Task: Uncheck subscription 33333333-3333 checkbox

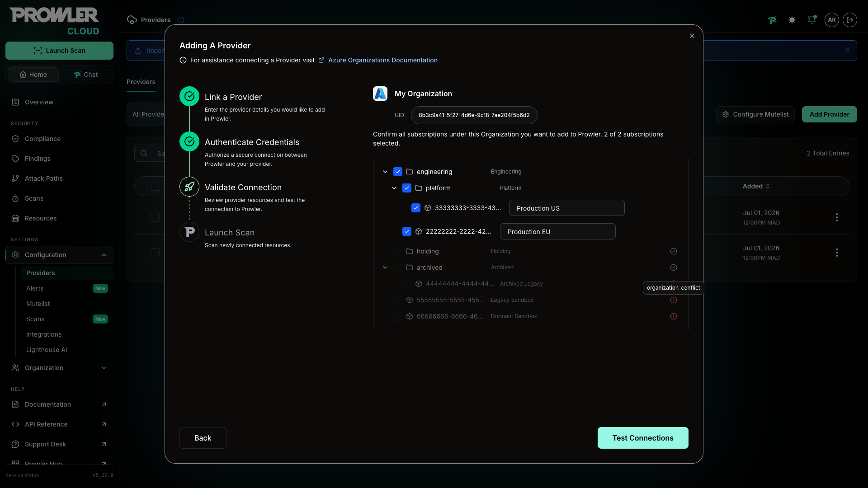Action: click(416, 208)
